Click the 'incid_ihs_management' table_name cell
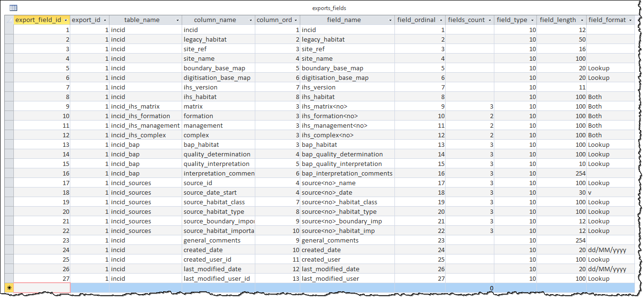The image size is (644, 298). [146, 125]
